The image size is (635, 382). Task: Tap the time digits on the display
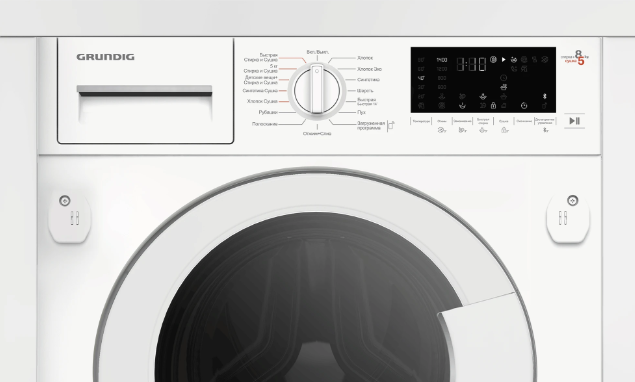(x=472, y=64)
